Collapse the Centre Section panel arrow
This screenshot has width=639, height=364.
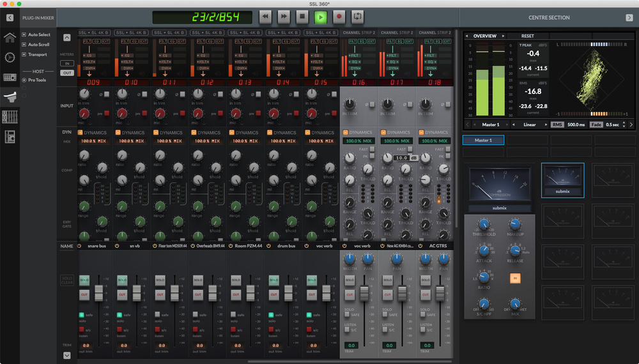pyautogui.click(x=629, y=17)
